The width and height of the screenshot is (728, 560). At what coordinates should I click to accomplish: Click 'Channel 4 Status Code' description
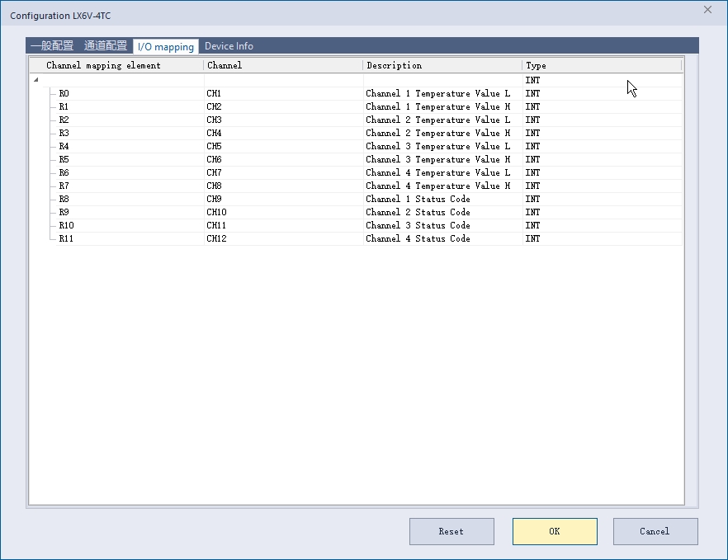[418, 238]
